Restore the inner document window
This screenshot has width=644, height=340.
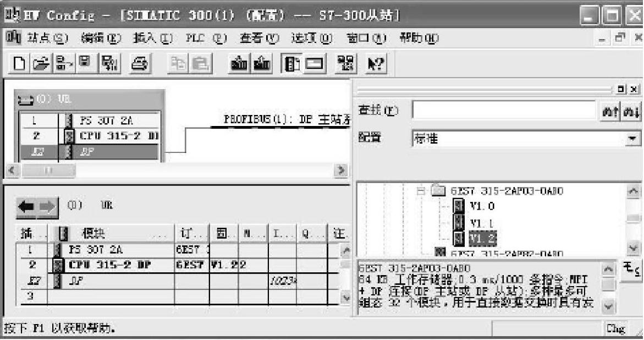click(619, 38)
